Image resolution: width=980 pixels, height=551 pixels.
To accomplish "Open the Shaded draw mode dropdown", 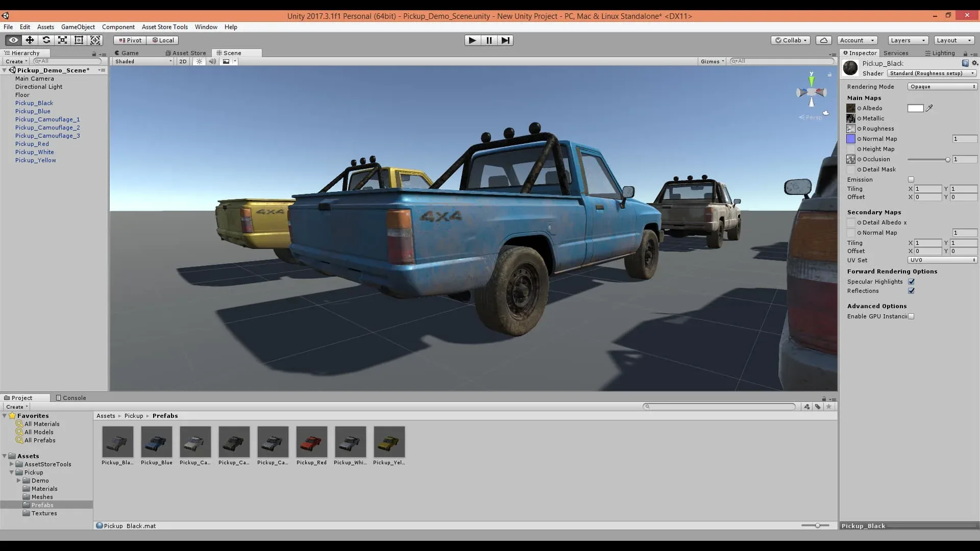I will tap(142, 61).
